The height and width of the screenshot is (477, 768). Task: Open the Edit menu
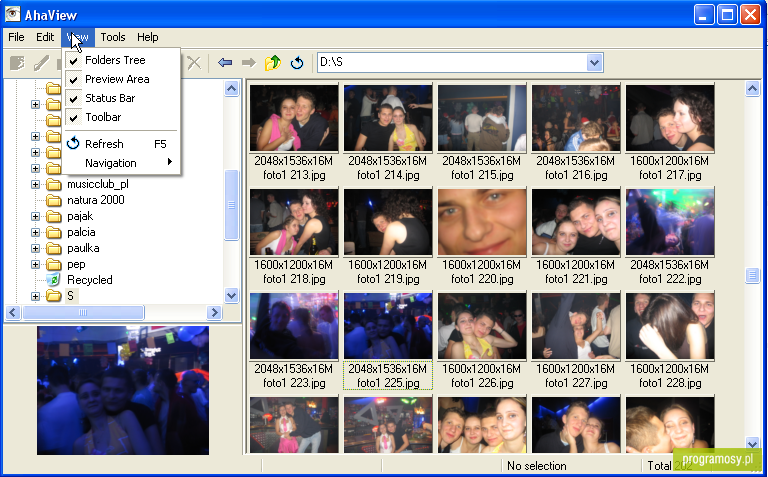pos(45,37)
